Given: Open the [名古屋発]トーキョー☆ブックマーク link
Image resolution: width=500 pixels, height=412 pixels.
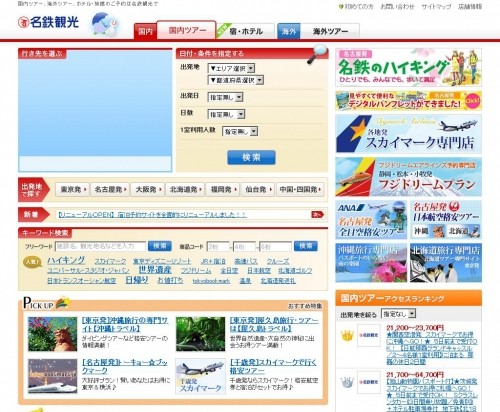Looking at the screenshot, I should [125, 366].
